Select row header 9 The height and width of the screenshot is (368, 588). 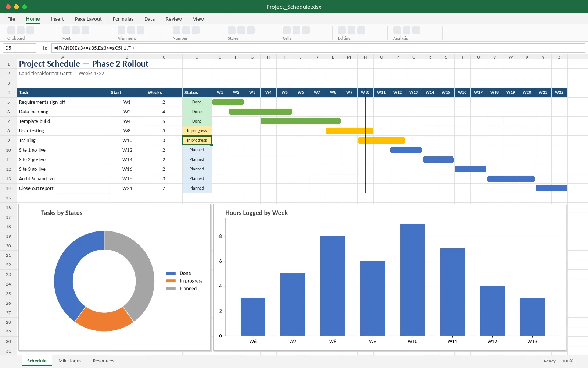pyautogui.click(x=8, y=140)
